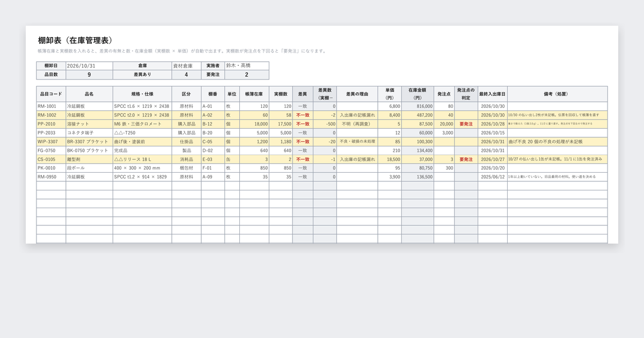644x338 pixels.
Task: Click the 離型剤 product name cell
Action: 89,159
